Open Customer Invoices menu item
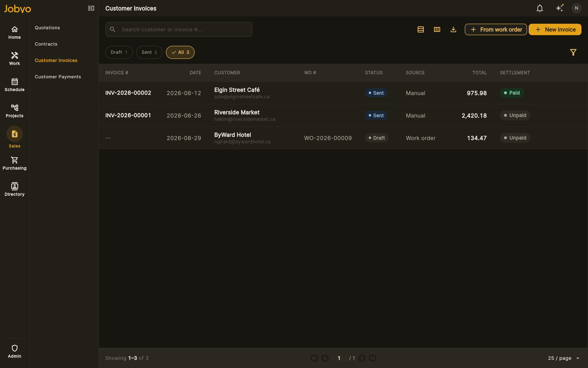 coord(56,60)
